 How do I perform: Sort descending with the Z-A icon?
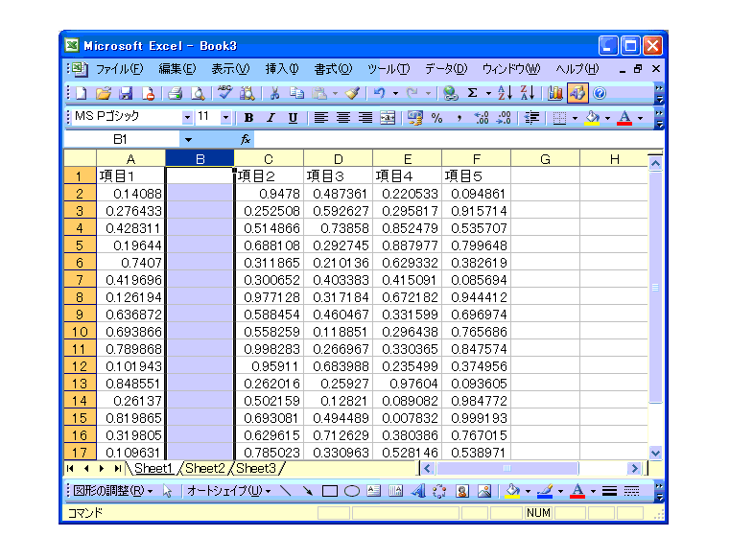(x=528, y=94)
